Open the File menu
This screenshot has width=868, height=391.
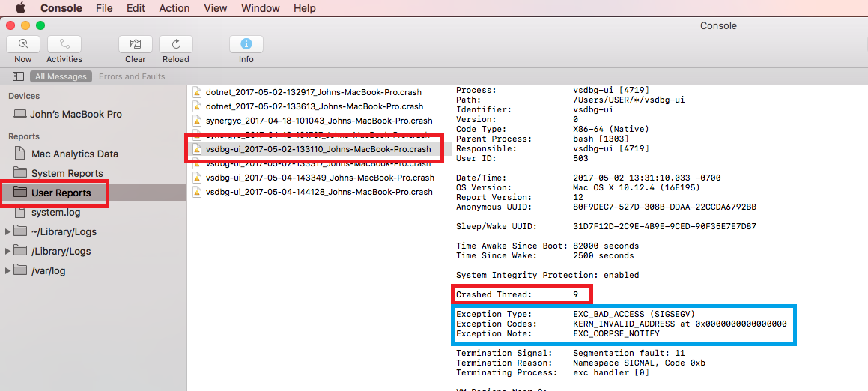(x=104, y=8)
